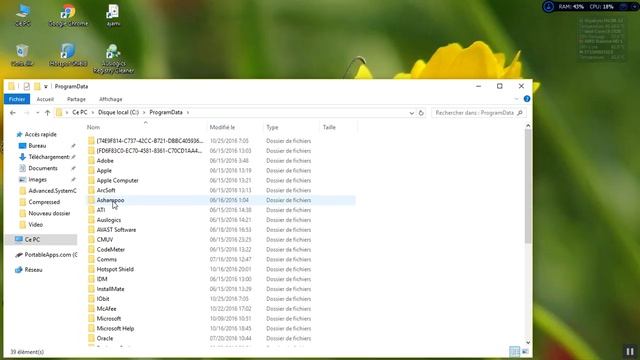Refresh the ProgramData folder view
Viewport: 640px width, 360px height.
[x=421, y=113]
